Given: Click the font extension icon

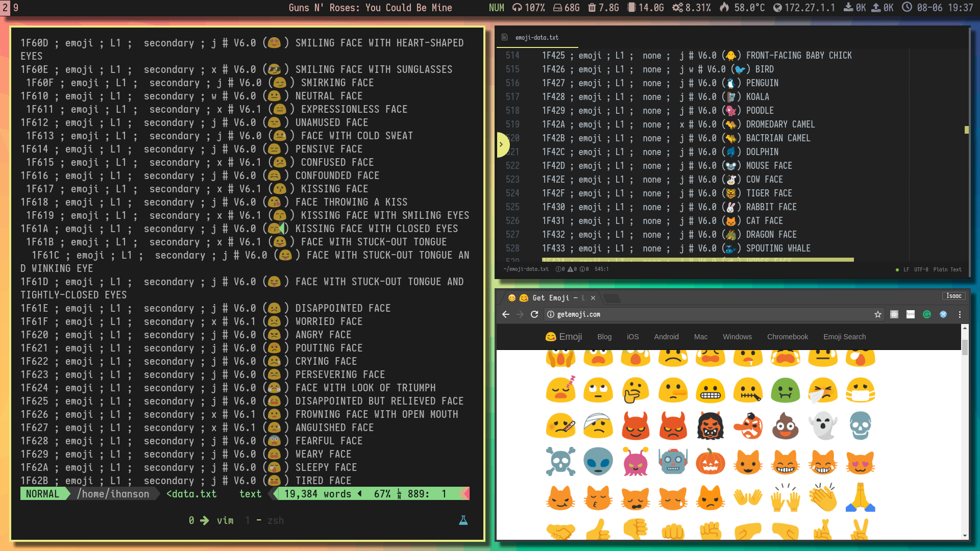Looking at the screenshot, I should pyautogui.click(x=911, y=314).
